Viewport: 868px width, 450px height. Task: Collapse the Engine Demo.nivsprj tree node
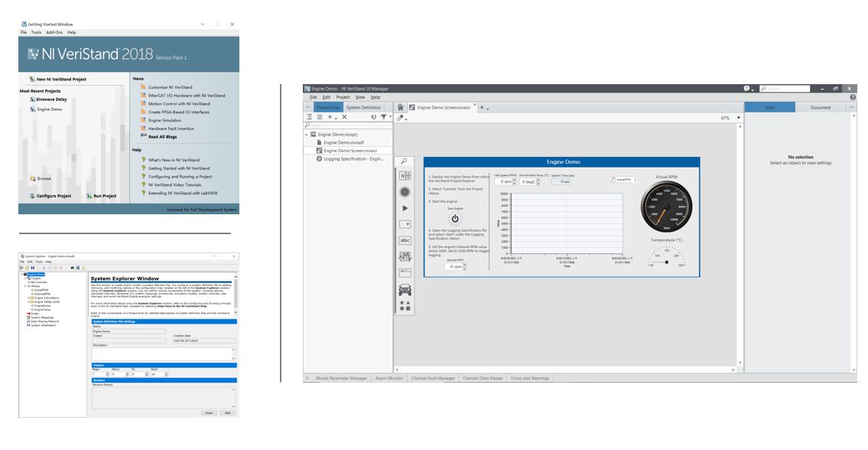pyautogui.click(x=306, y=135)
